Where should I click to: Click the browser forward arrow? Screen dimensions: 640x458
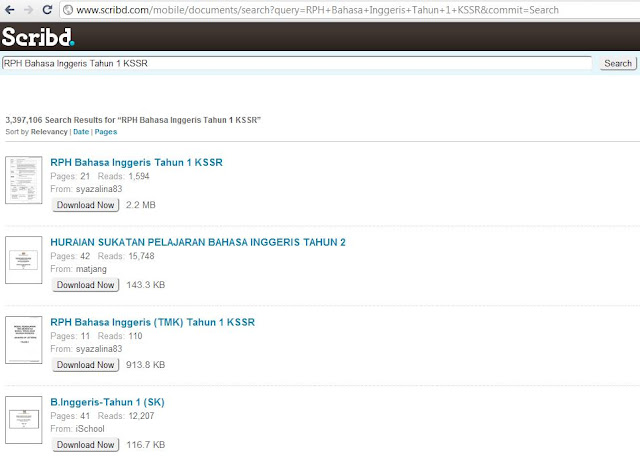[x=29, y=10]
